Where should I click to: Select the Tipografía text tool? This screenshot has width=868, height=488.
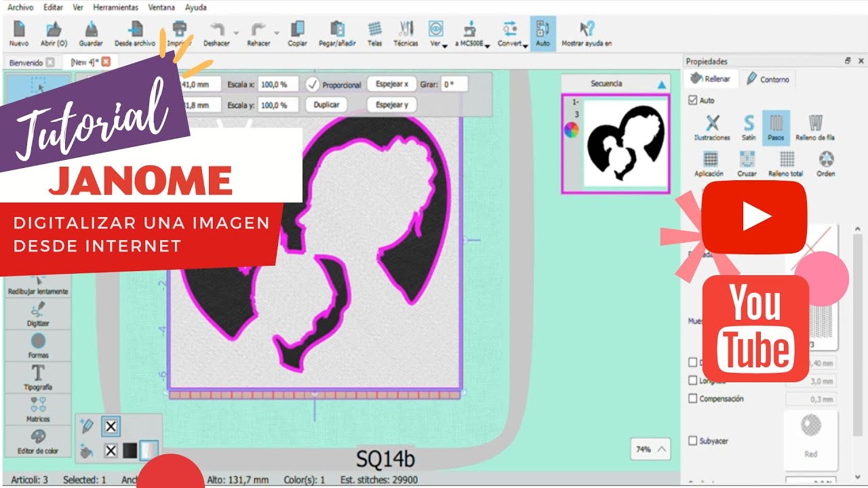pos(38,378)
